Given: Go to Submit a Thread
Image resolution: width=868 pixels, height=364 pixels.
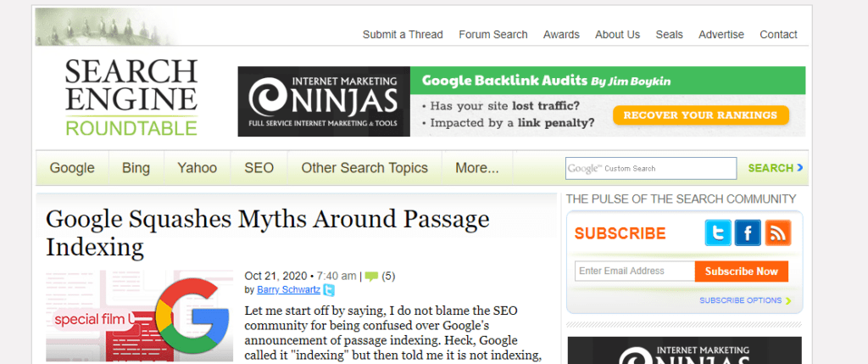Looking at the screenshot, I should (403, 34).
